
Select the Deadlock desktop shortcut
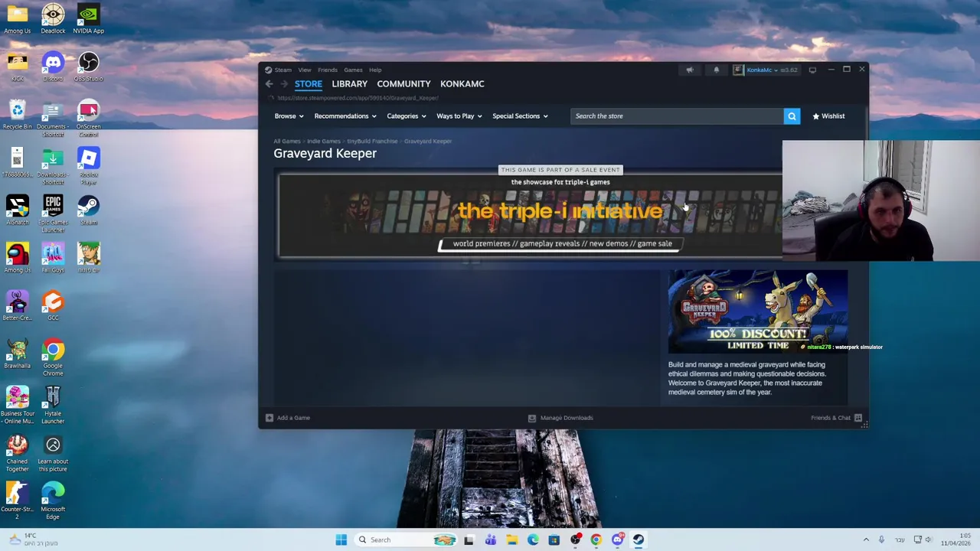(53, 19)
